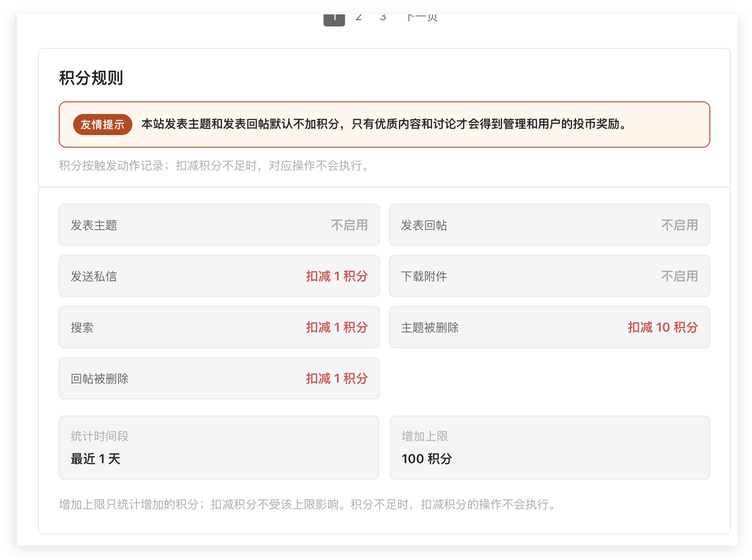Viewport: 752px width, 560px height.
Task: Click the 发表回帖 rule card
Action: pyautogui.click(x=550, y=225)
